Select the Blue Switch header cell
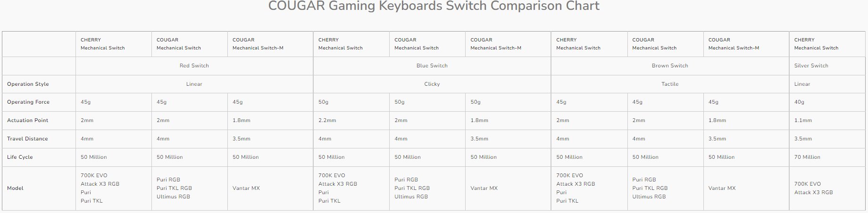Image resolution: width=868 pixels, height=213 pixels. (432, 66)
